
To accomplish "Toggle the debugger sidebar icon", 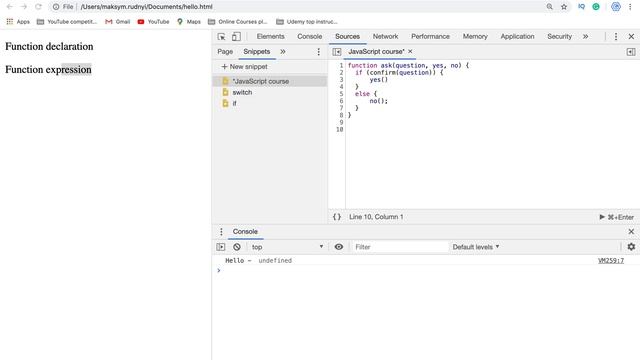I will (631, 51).
